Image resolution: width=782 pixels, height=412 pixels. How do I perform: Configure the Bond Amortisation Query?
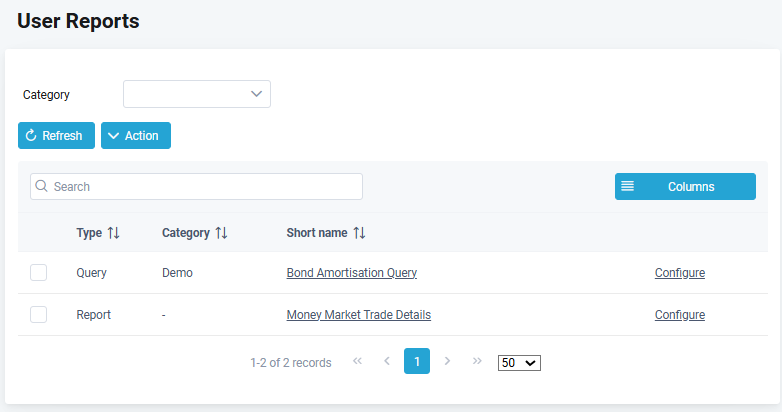680,272
